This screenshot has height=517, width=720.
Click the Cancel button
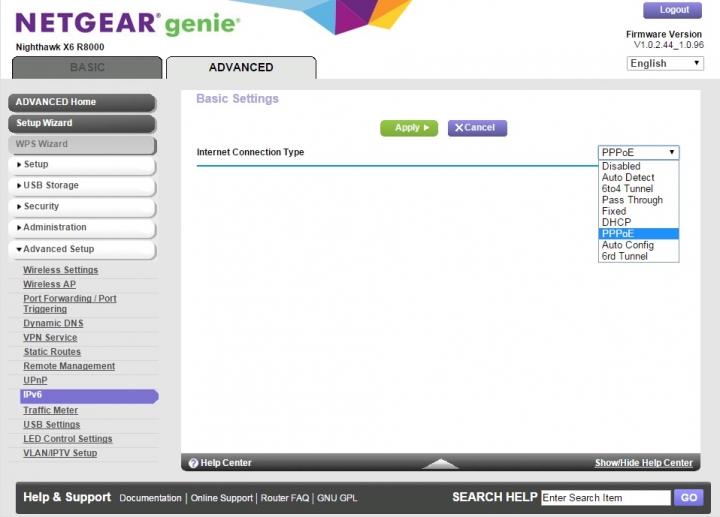click(478, 128)
